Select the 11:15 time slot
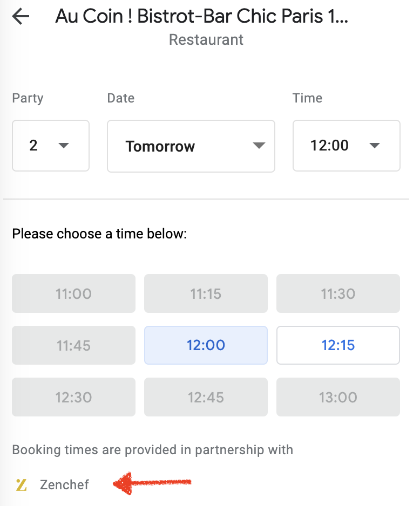420x506 pixels. coord(206,293)
